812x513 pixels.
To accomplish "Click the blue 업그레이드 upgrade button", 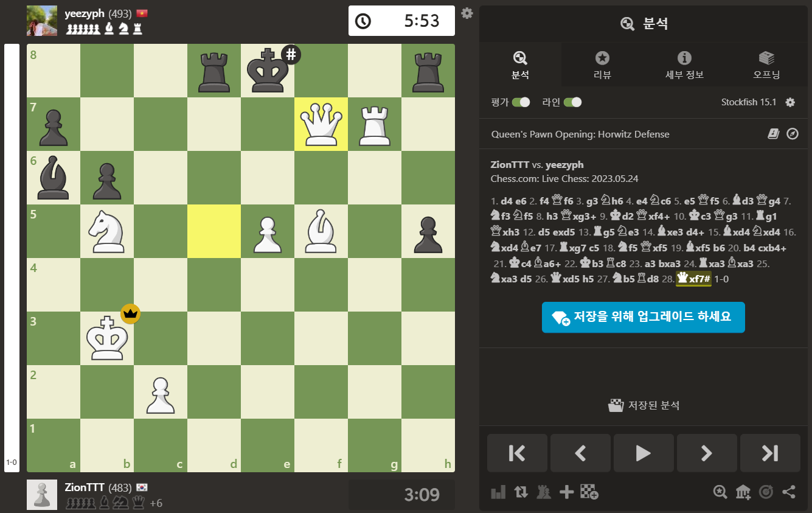I will click(x=644, y=317).
